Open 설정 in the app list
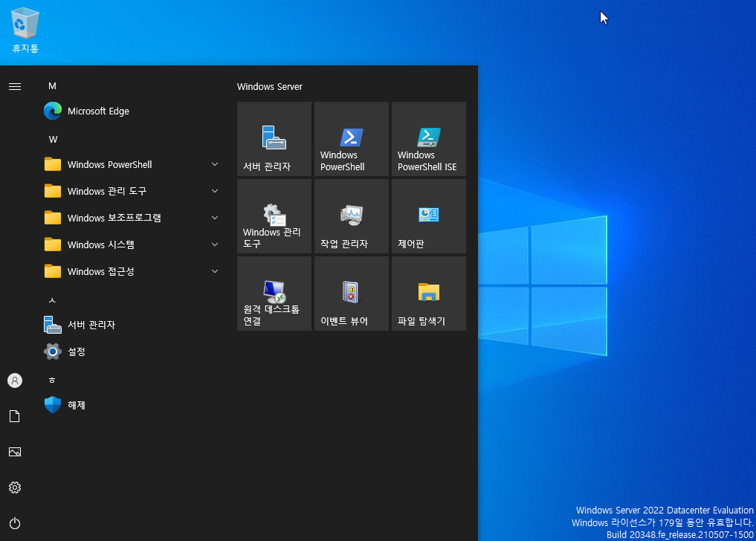 (x=130, y=352)
